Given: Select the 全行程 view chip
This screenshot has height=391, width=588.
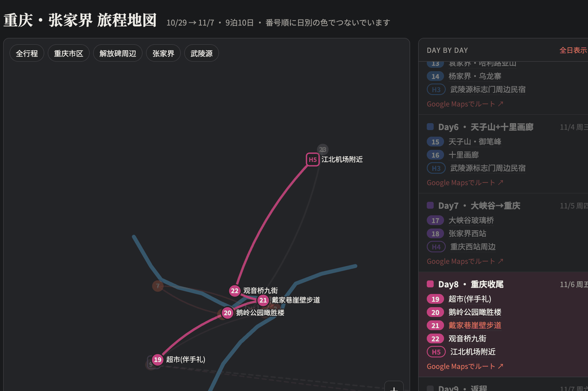Looking at the screenshot, I should point(27,53).
